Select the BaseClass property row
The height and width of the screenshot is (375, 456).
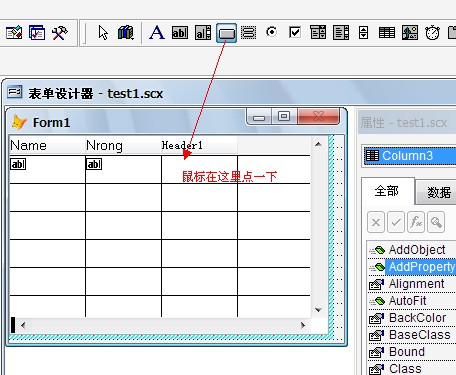tap(412, 335)
